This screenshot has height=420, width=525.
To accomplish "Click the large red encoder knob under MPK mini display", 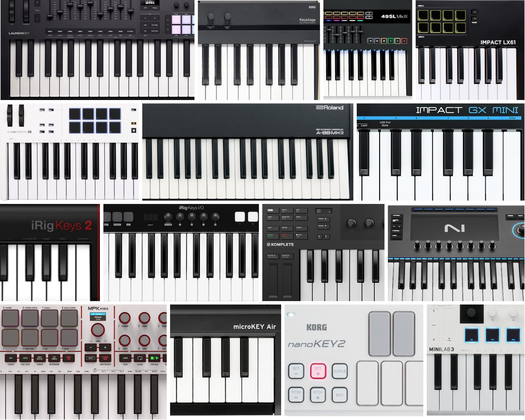I will [x=98, y=330].
